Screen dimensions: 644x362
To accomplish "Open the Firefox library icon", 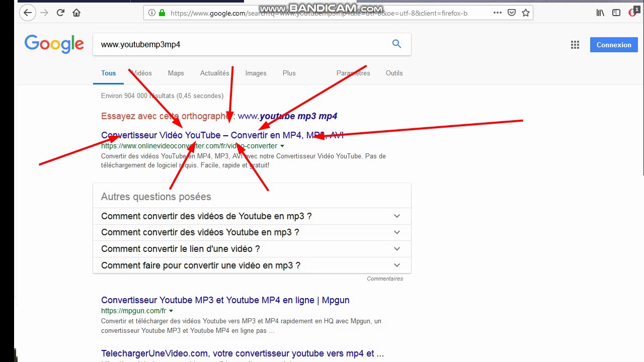I will coord(600,13).
